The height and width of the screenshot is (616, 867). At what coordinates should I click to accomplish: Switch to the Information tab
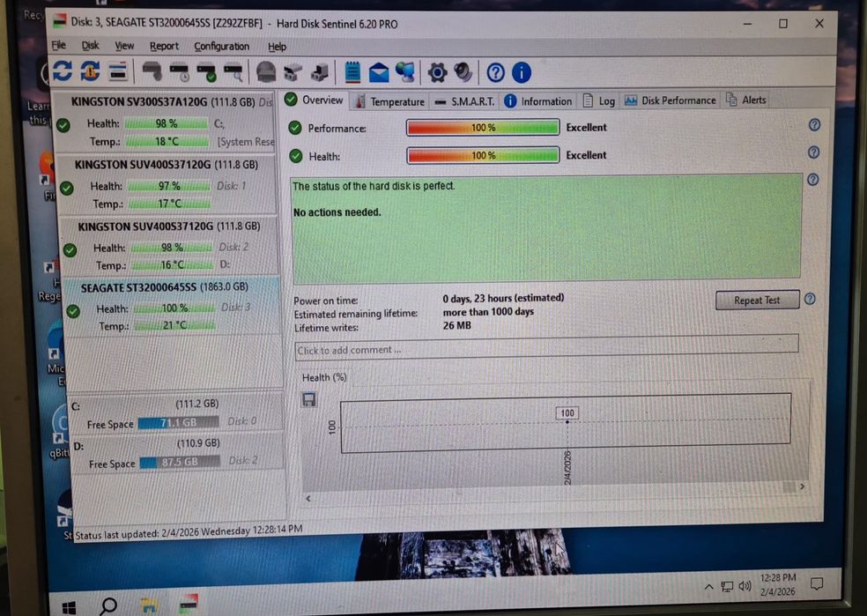click(538, 101)
